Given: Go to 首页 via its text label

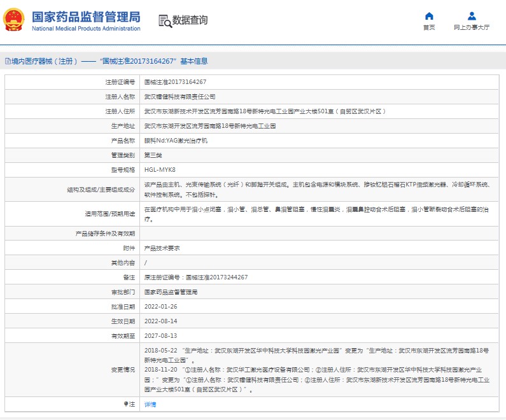Looking at the screenshot, I should (x=429, y=27).
